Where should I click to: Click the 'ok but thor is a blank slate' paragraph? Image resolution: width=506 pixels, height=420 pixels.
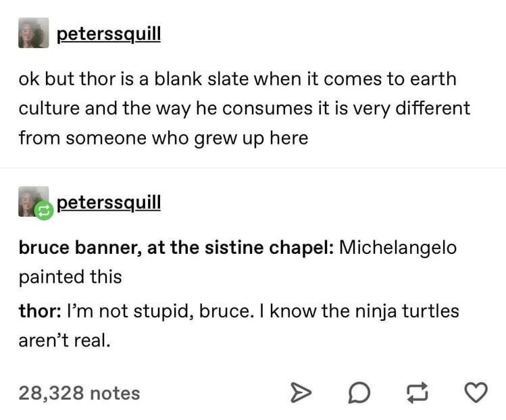pyautogui.click(x=236, y=79)
